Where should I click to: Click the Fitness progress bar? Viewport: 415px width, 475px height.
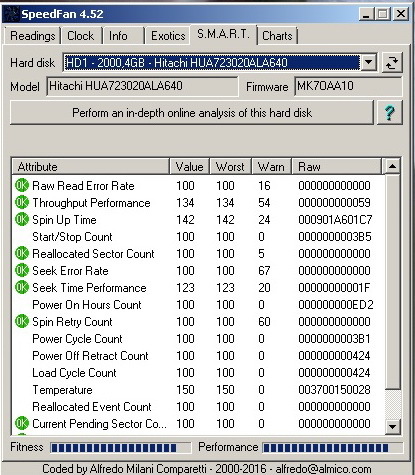pos(121,448)
